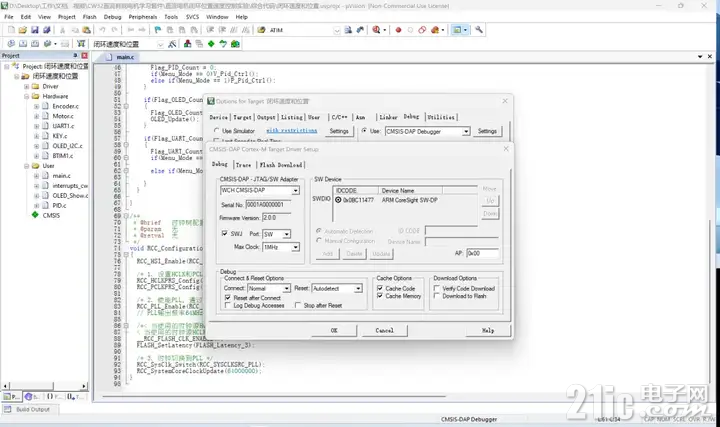Enable Download to Flash checkbox
Image resolution: width=720 pixels, height=427 pixels.
click(437, 296)
